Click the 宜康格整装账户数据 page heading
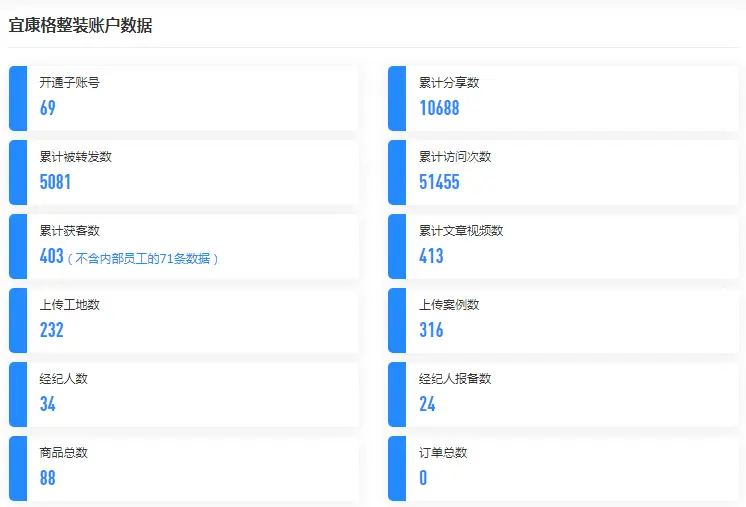The height and width of the screenshot is (507, 746). tap(80, 25)
